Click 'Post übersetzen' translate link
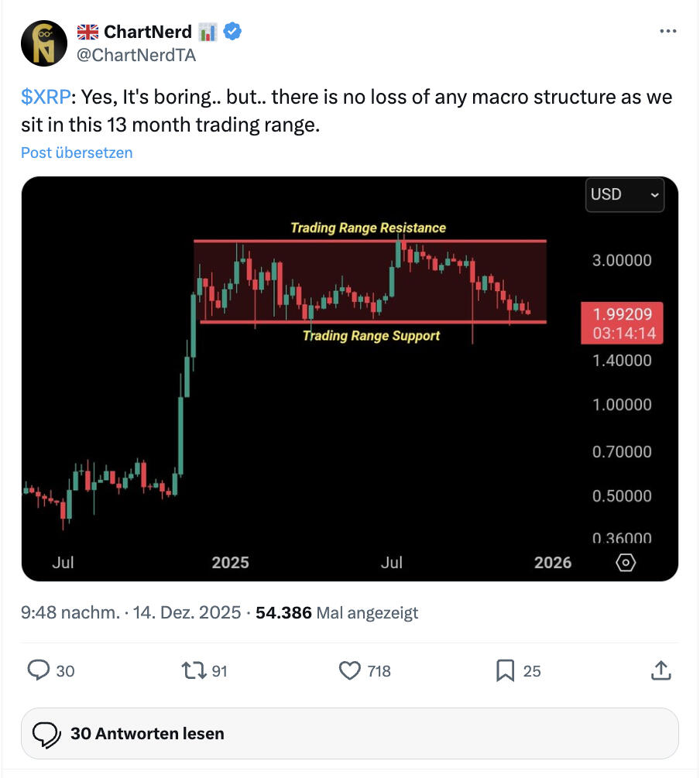The image size is (700, 778). pos(77,153)
